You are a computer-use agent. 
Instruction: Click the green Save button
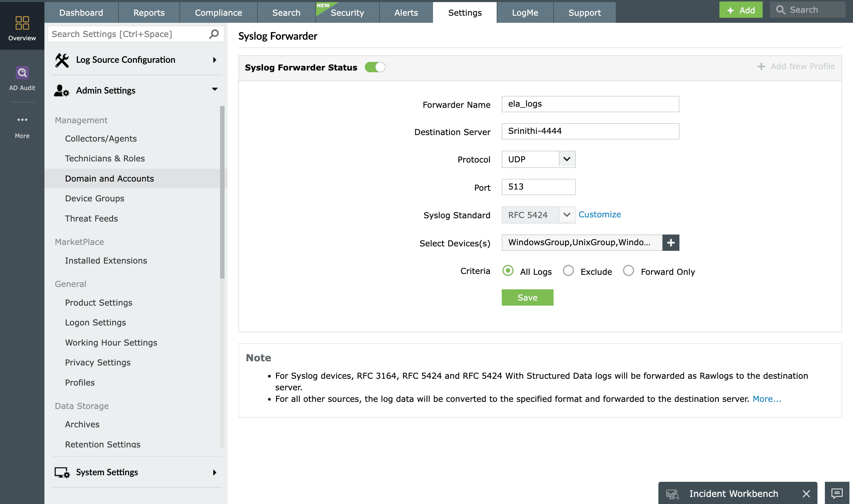click(527, 298)
